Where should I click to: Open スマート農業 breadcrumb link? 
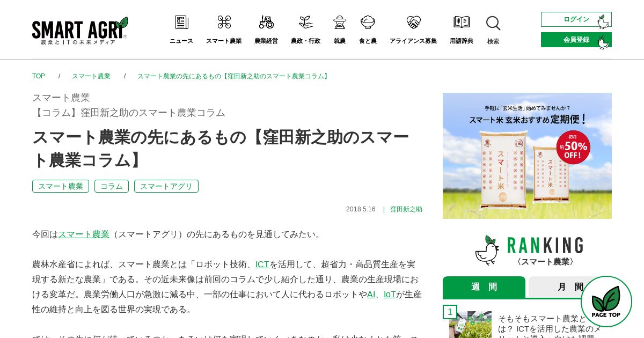click(91, 76)
